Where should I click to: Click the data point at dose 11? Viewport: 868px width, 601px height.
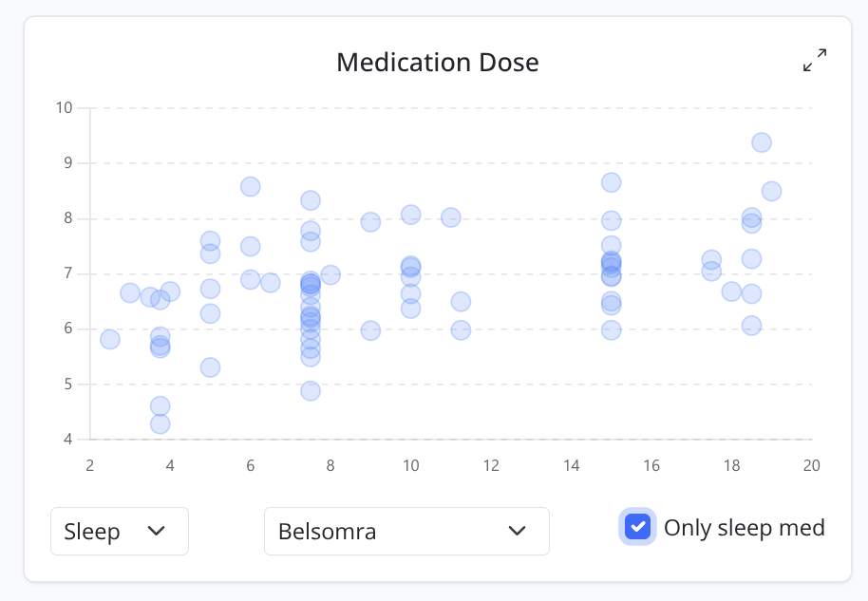coord(451,217)
